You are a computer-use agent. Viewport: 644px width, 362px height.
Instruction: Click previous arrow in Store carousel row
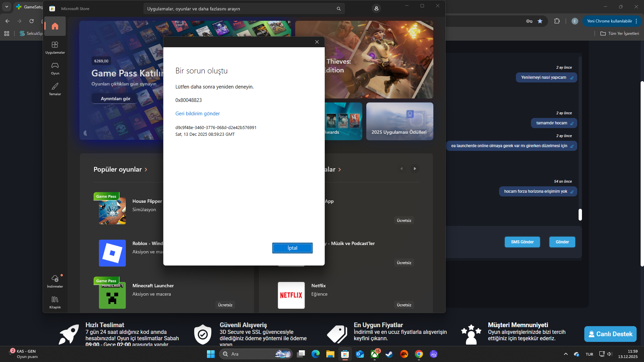click(x=401, y=169)
